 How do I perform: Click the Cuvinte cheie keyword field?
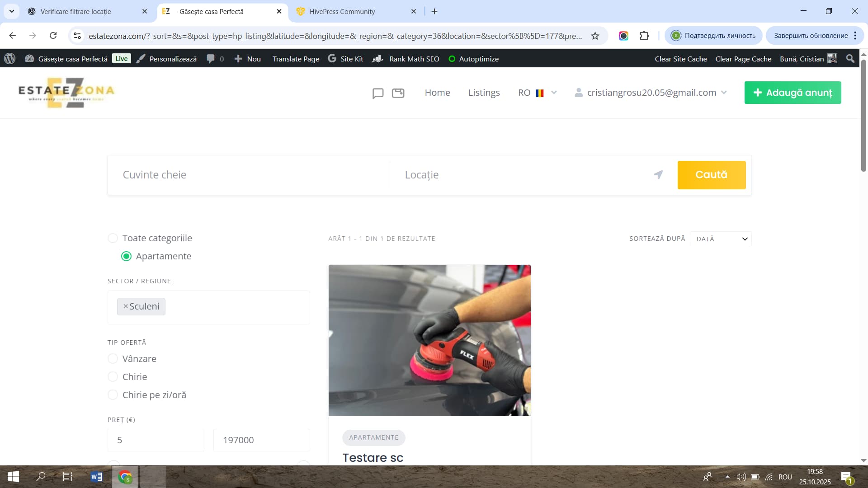(249, 175)
